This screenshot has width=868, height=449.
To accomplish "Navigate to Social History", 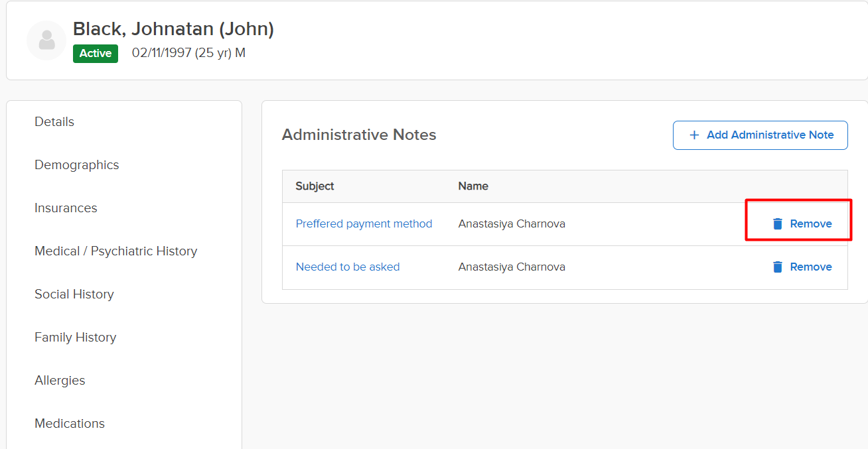I will 74,294.
